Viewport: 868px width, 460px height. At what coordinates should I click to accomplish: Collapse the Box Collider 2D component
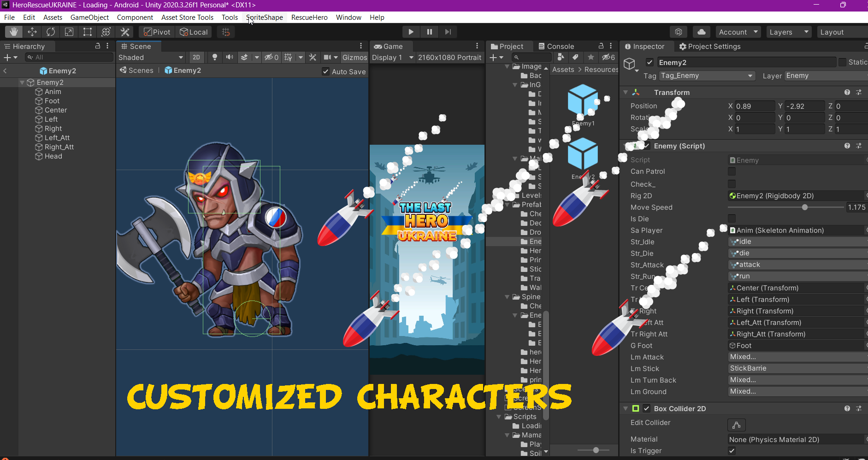(626, 408)
